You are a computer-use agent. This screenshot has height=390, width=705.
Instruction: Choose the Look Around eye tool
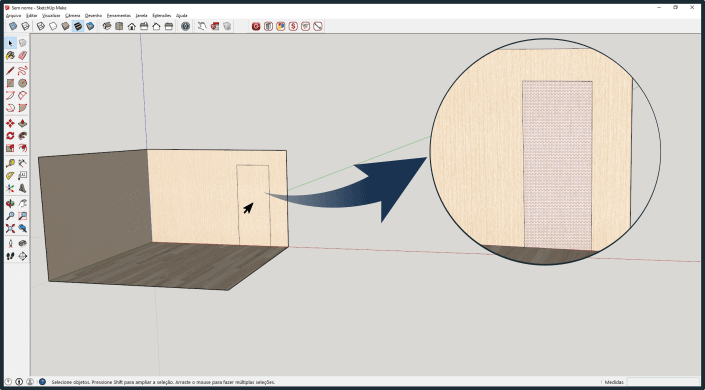click(x=22, y=243)
